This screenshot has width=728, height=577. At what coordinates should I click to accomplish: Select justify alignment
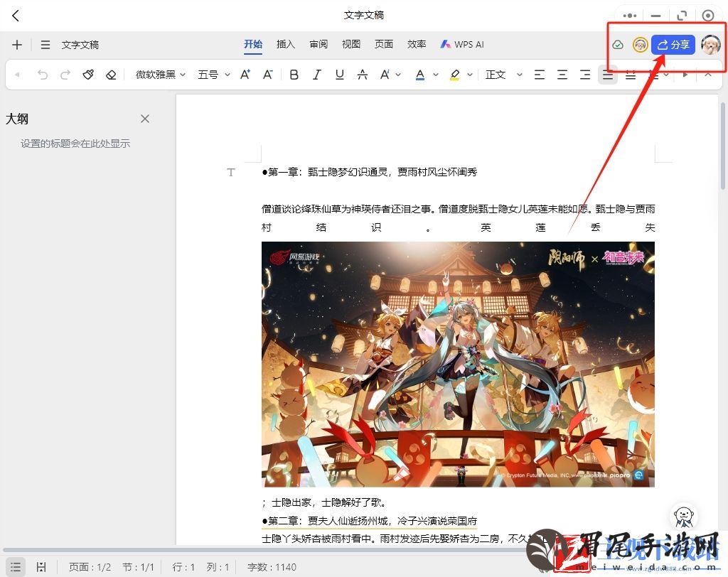(x=608, y=75)
